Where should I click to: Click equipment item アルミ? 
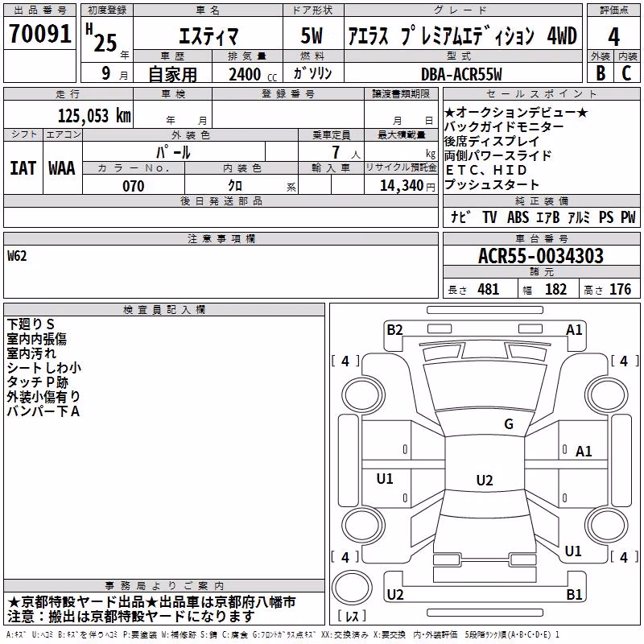tap(579, 217)
